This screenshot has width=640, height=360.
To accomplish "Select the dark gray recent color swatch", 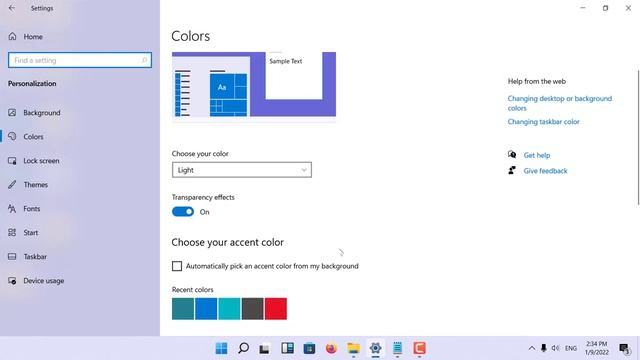I will point(253,309).
